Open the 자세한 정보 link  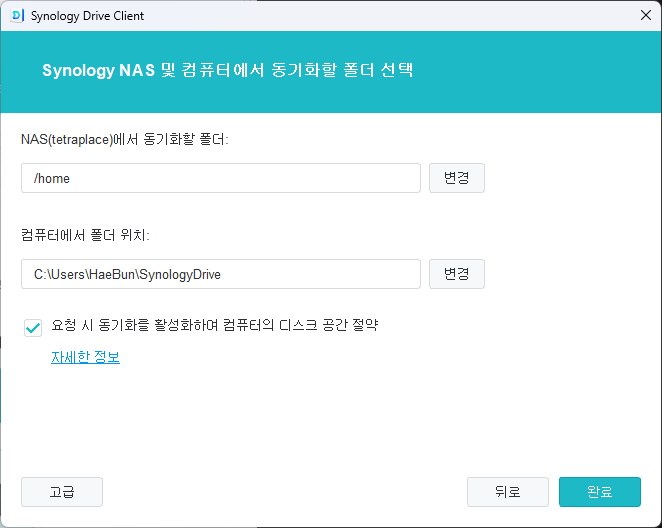click(85, 357)
